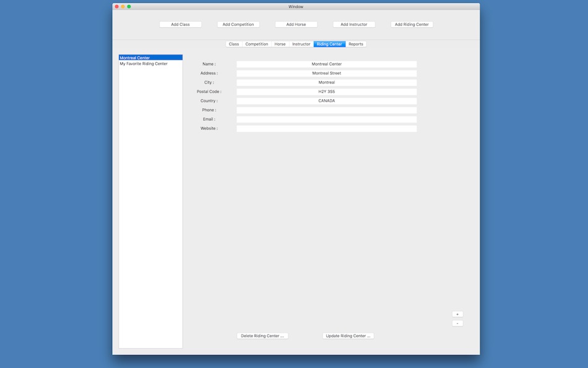This screenshot has width=588, height=368.
Task: Switch to the Class tab
Action: click(234, 44)
